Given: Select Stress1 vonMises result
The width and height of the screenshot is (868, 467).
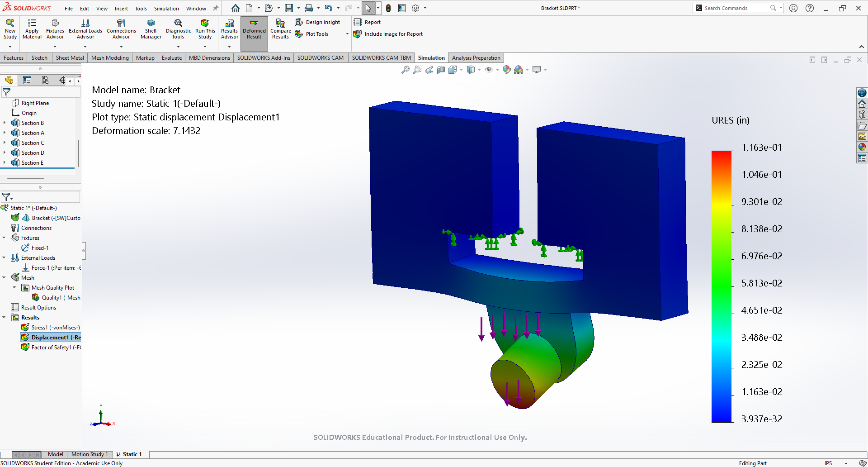Looking at the screenshot, I should click(51, 328).
